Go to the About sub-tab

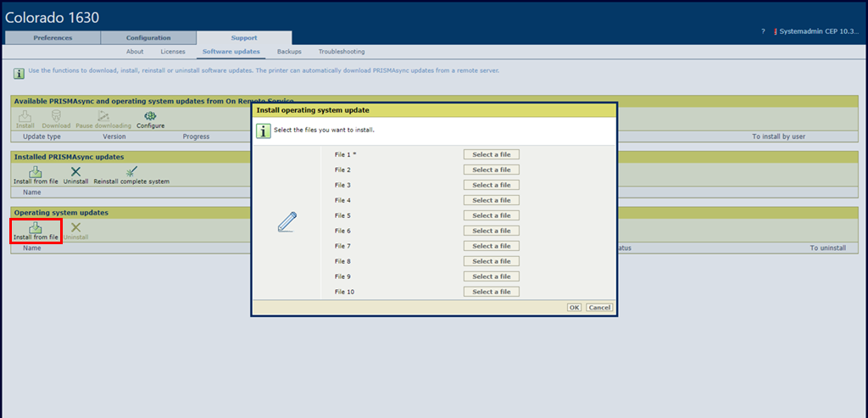[x=135, y=52]
